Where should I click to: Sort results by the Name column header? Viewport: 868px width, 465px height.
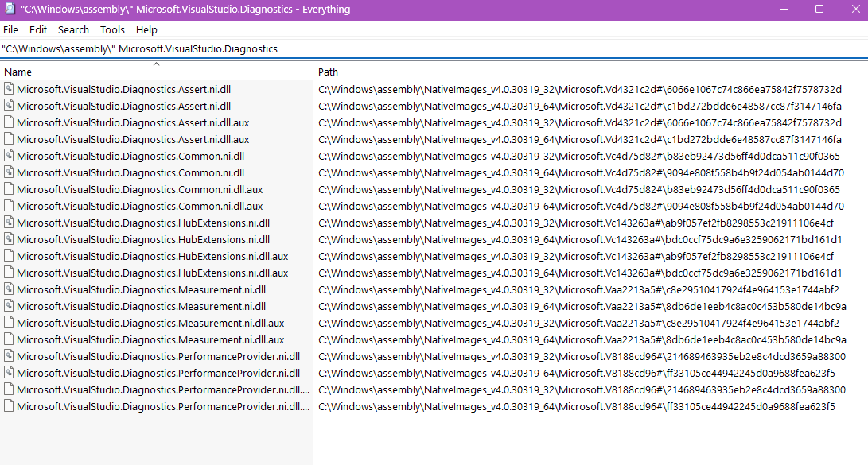[157, 72]
